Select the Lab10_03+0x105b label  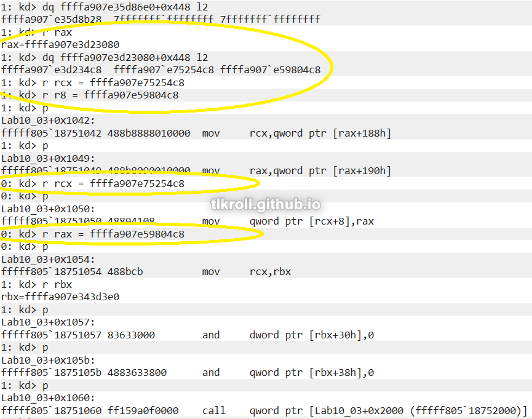(x=48, y=360)
